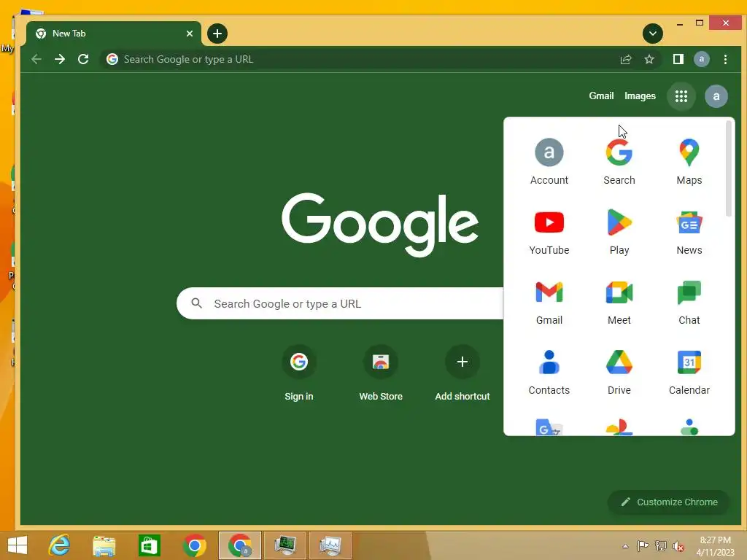This screenshot has height=560, width=747.
Task: Open Google Chat from the apps panel
Action: [689, 302]
